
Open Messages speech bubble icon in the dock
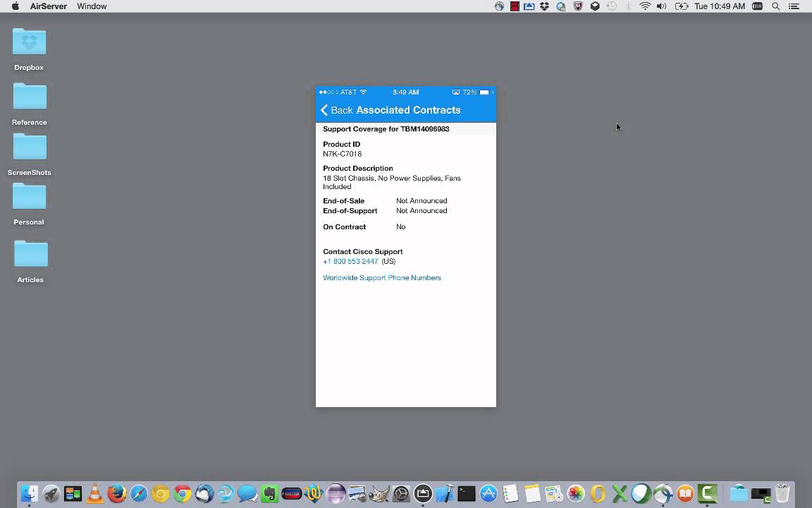247,493
